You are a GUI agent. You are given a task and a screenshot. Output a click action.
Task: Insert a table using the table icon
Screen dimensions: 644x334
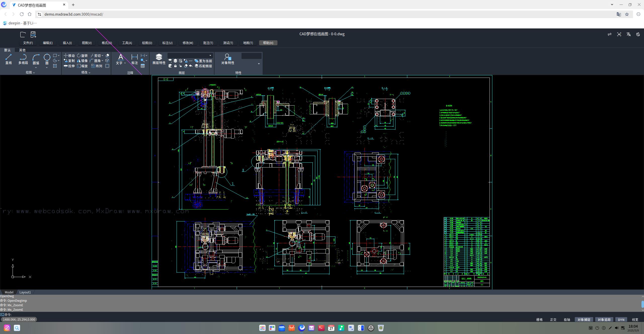(143, 66)
